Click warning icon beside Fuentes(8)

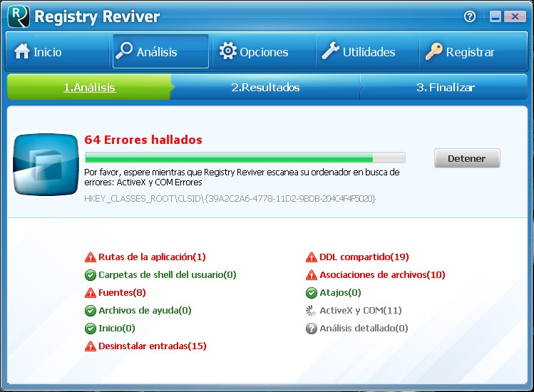91,292
